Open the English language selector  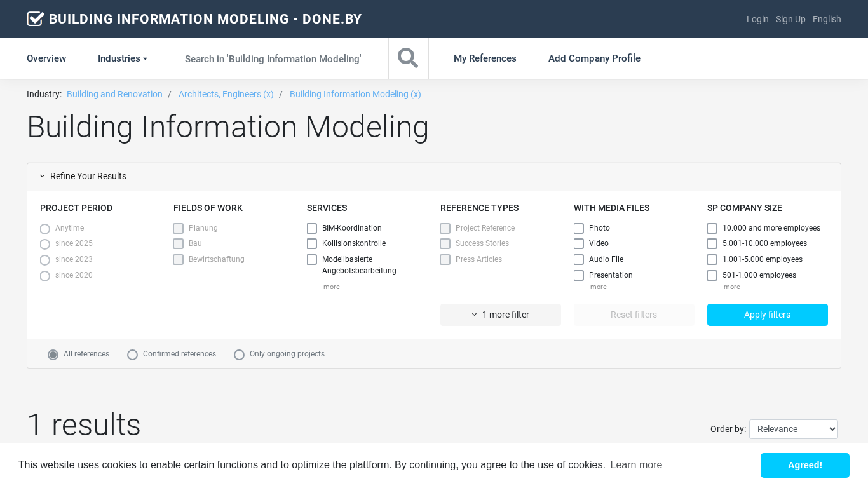(x=827, y=19)
